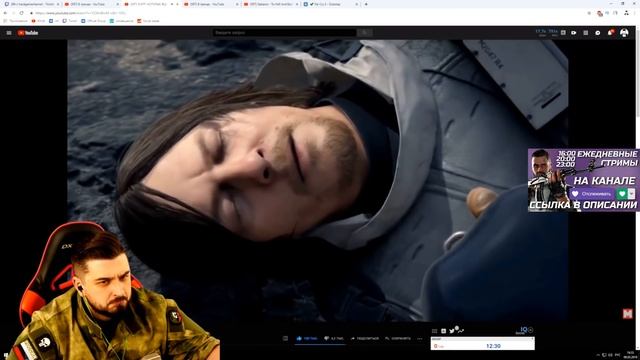Like the video with thumbs up
Viewport: 640px width, 360px height.
[x=307, y=338]
